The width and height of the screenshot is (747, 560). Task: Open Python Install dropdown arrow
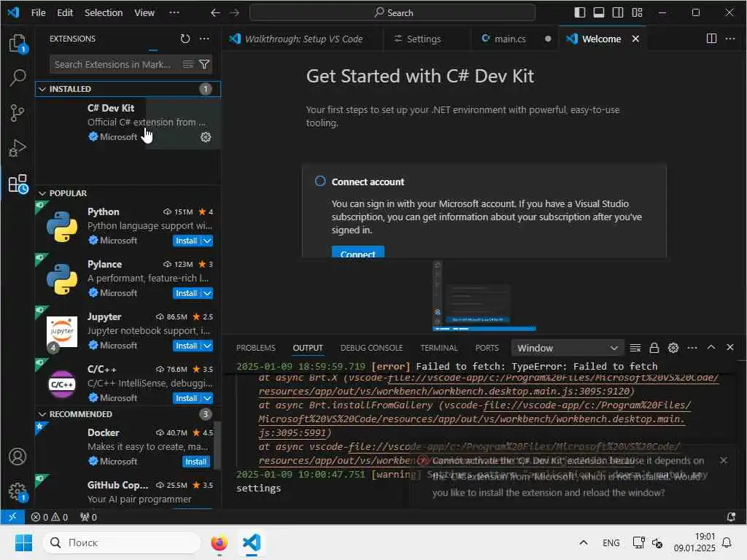click(207, 241)
